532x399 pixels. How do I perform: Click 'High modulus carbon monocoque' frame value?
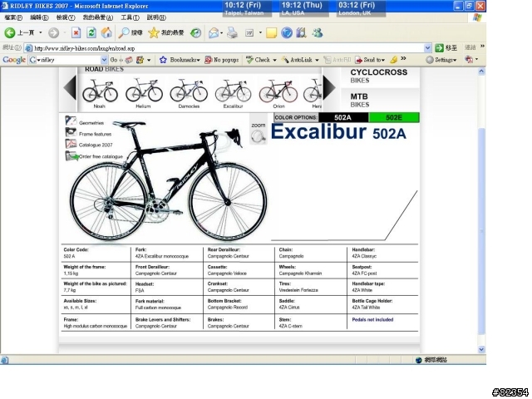pos(96,326)
